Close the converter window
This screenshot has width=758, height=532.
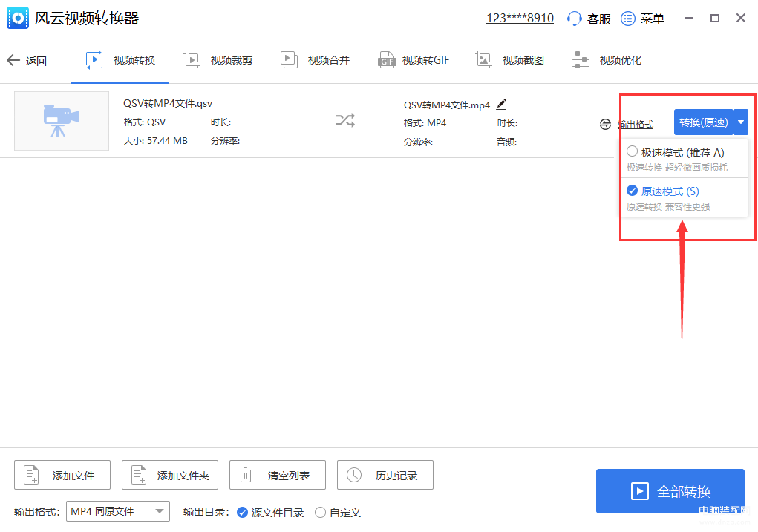coord(741,19)
